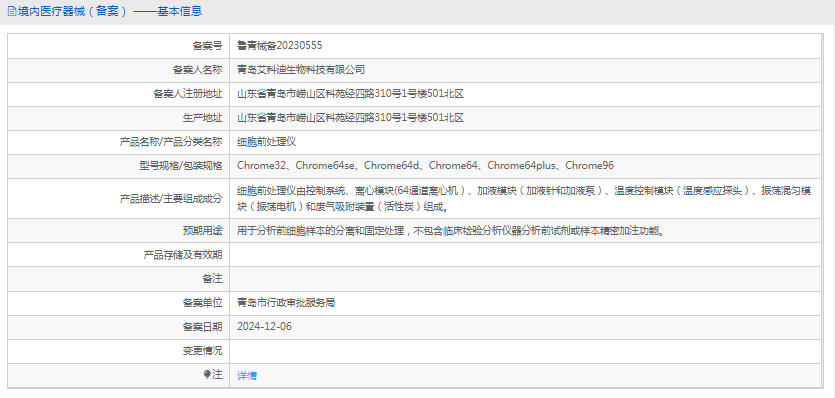835x398 pixels.
Task: Click the company name 青岛艾科迪生物科技有限公司
Action: [301, 70]
